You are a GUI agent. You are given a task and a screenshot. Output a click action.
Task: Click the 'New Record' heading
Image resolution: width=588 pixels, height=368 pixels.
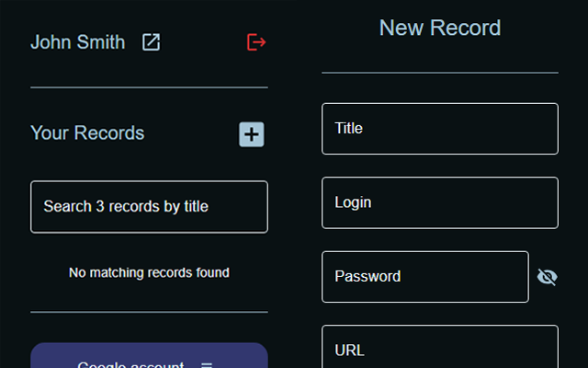440,28
